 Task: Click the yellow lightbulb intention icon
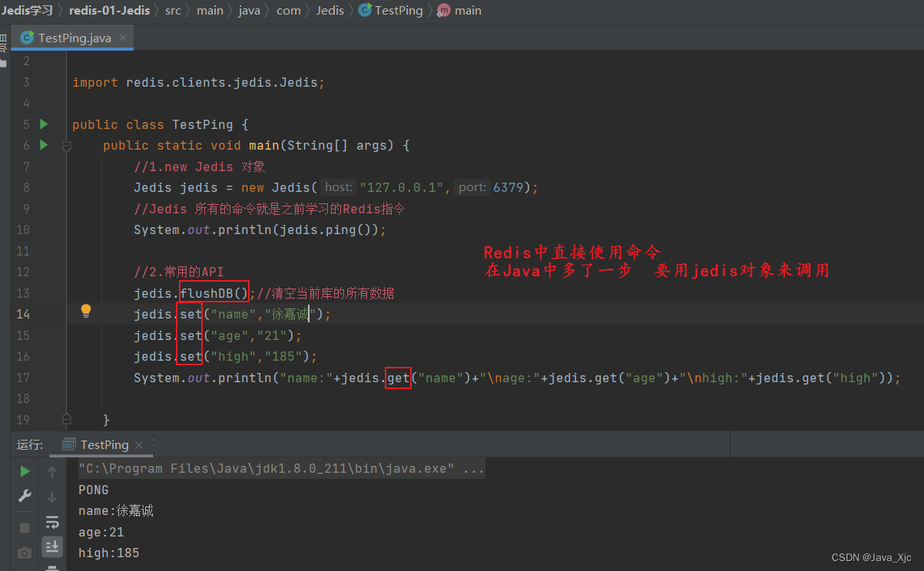pos(85,312)
